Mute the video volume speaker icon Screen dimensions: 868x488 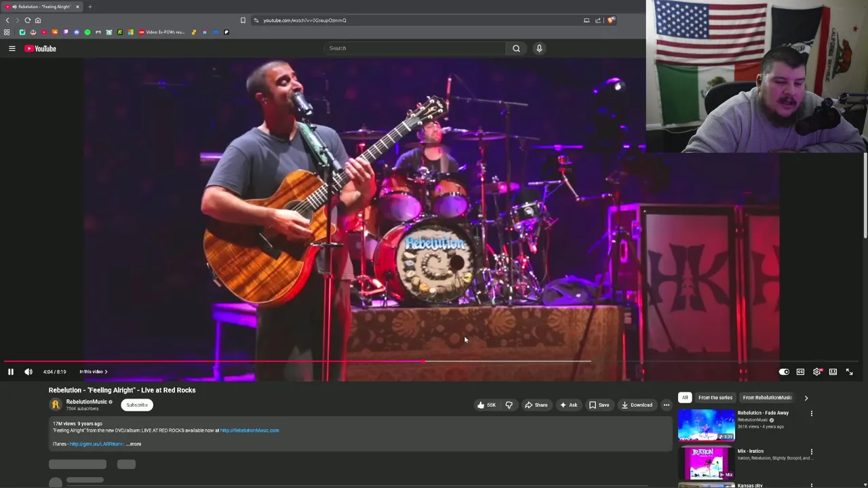click(x=28, y=371)
